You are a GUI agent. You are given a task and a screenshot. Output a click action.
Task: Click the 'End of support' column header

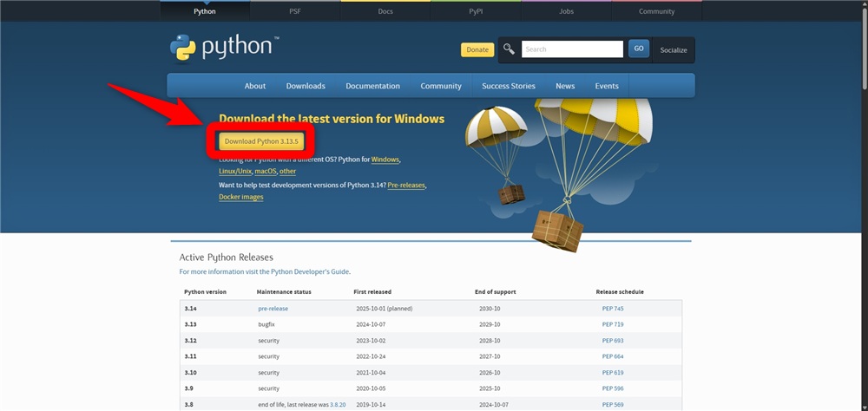tap(496, 292)
